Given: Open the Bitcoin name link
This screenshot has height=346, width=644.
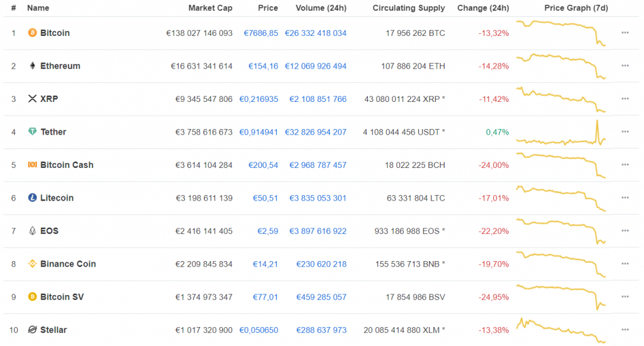Looking at the screenshot, I should click(x=55, y=33).
